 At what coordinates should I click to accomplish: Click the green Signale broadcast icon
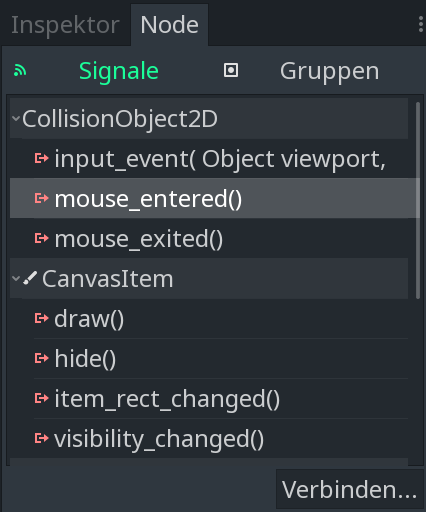coord(20,71)
